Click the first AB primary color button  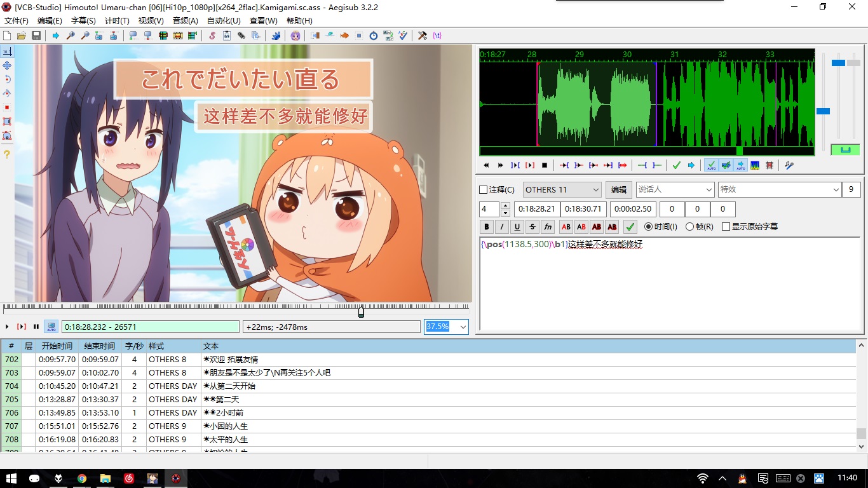[x=566, y=226]
